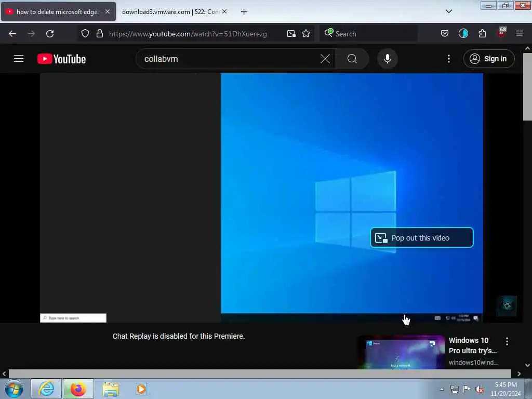Open uBlock extension showing 68 badge

point(501,33)
